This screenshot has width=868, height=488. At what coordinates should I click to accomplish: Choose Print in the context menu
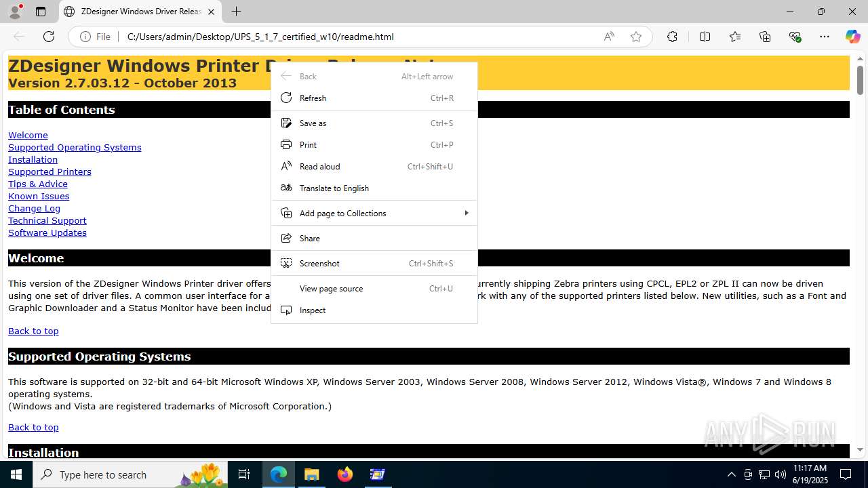pyautogui.click(x=374, y=144)
